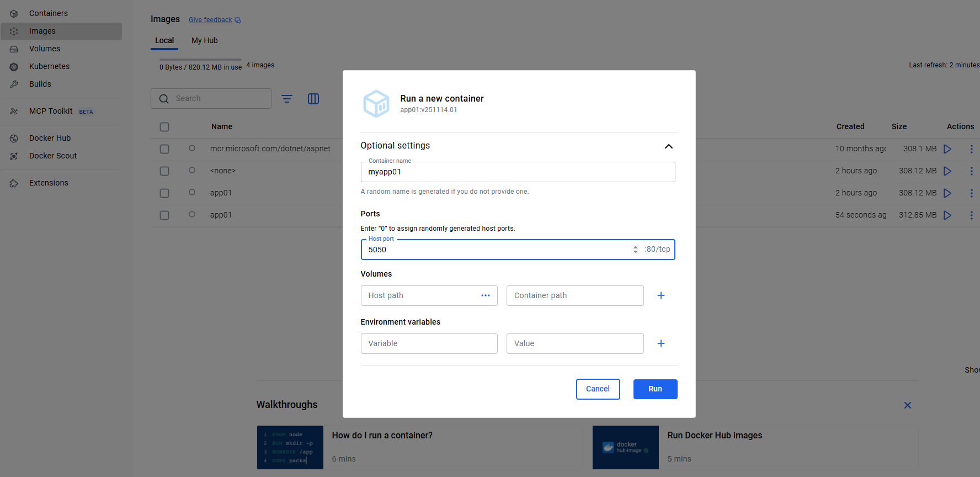Click the plus icon to add volume
The width and height of the screenshot is (980, 477).
[661, 295]
